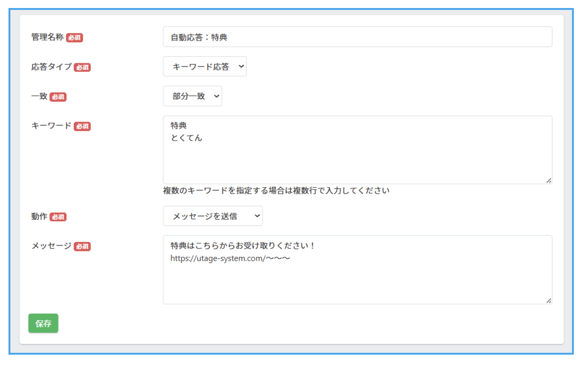This screenshot has width=588, height=366.
Task: Open the 動作 dropdown showing メッセージを送信
Action: pyautogui.click(x=212, y=216)
